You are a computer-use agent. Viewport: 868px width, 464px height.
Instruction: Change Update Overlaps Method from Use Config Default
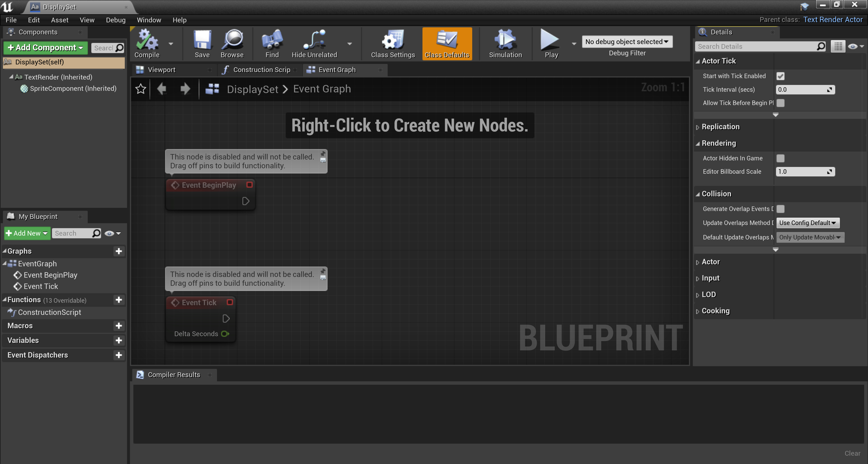[808, 223]
